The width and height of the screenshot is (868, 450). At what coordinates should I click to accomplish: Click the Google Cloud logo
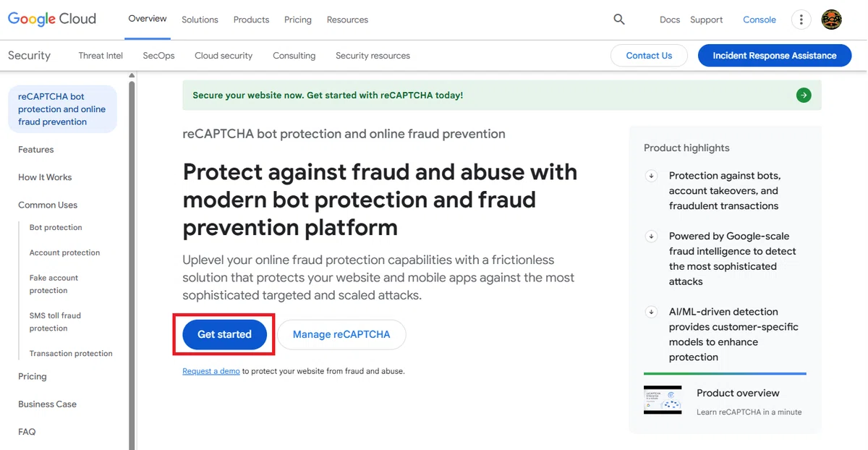[51, 20]
